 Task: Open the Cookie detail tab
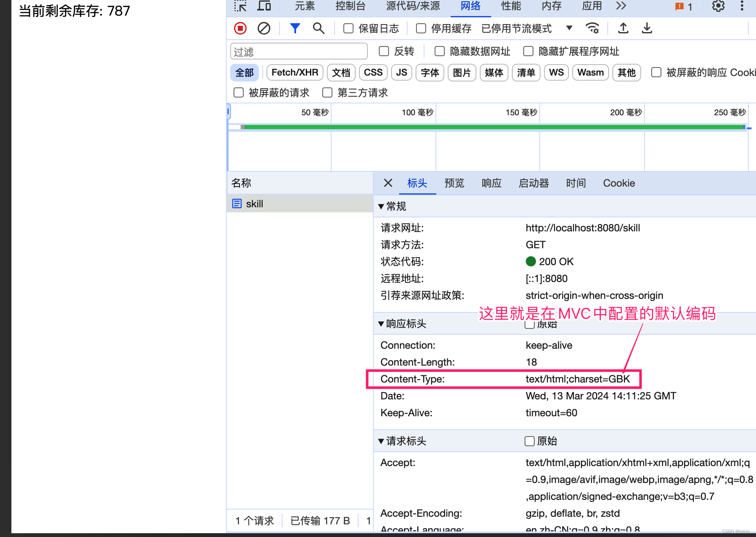(619, 183)
